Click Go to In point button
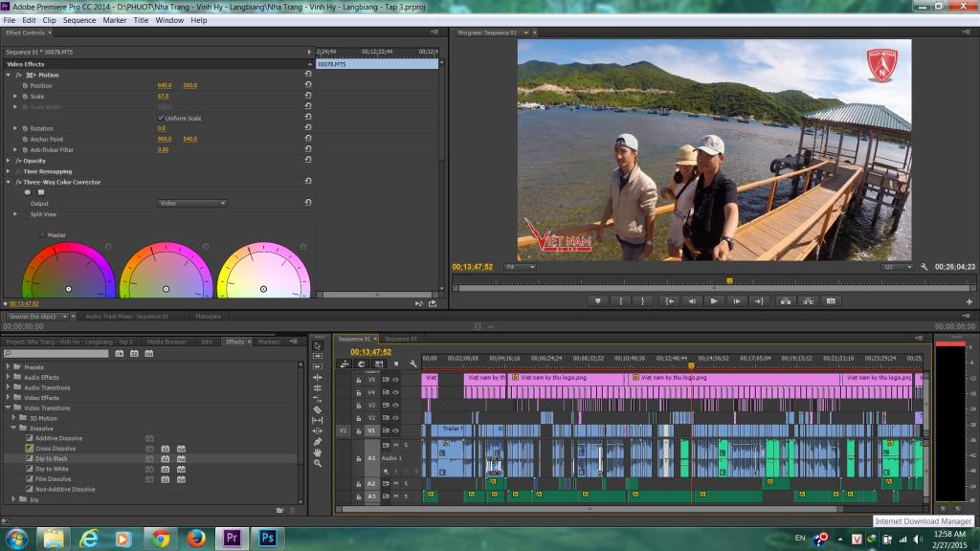980x551 pixels. (x=669, y=301)
